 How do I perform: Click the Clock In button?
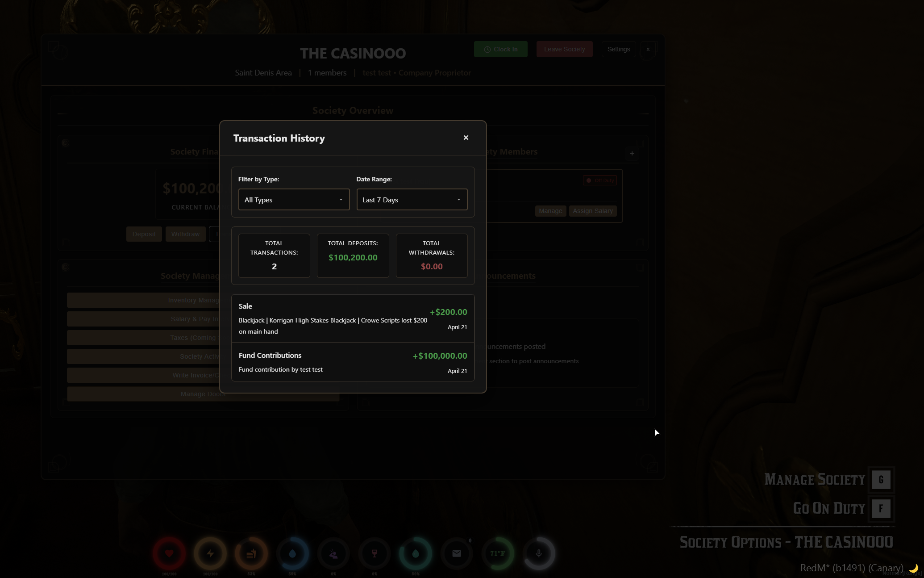(x=500, y=49)
